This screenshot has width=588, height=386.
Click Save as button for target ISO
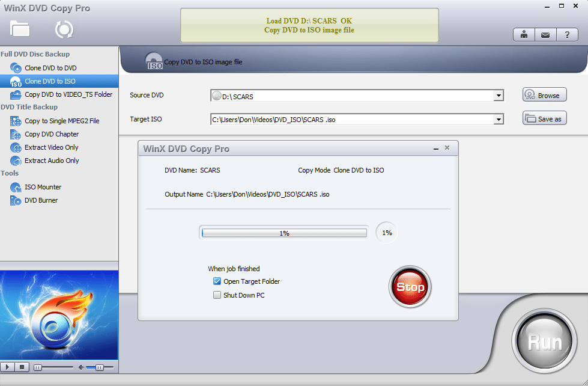(545, 118)
